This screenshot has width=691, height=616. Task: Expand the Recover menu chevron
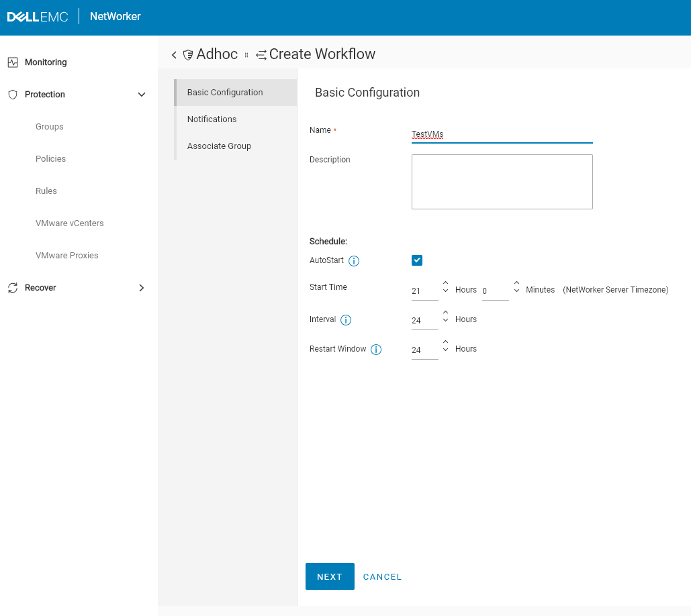[x=142, y=287]
